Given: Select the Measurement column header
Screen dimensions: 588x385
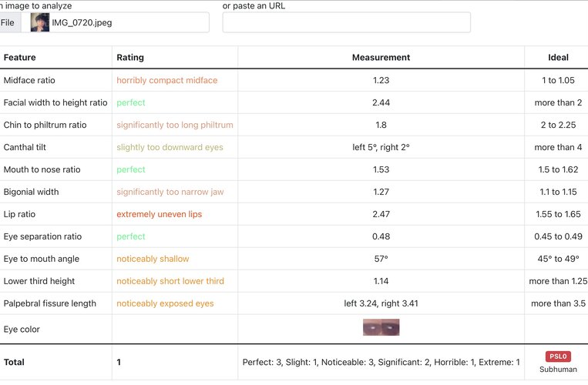Looking at the screenshot, I should (381, 57).
